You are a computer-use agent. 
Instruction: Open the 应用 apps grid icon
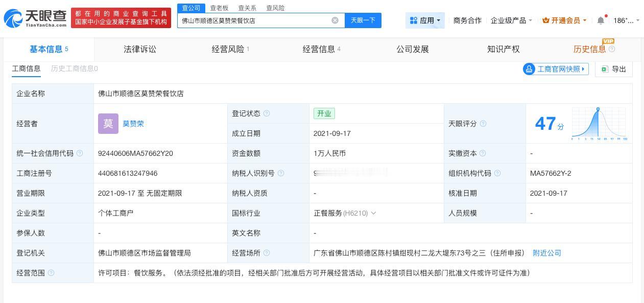(x=414, y=20)
